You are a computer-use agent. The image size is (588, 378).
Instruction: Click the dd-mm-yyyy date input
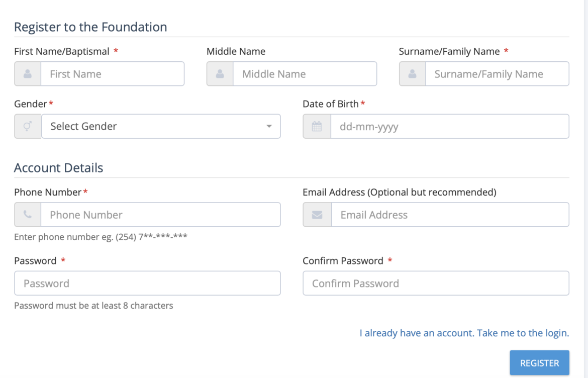click(x=449, y=126)
